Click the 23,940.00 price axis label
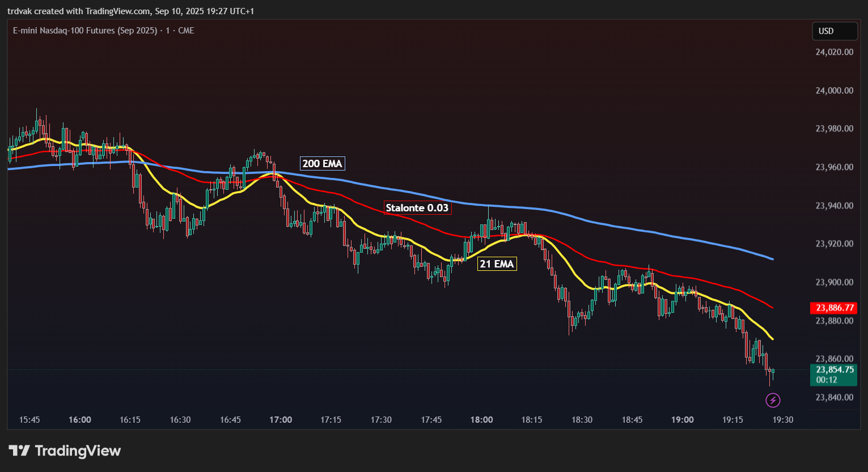868x472 pixels. pyautogui.click(x=834, y=206)
